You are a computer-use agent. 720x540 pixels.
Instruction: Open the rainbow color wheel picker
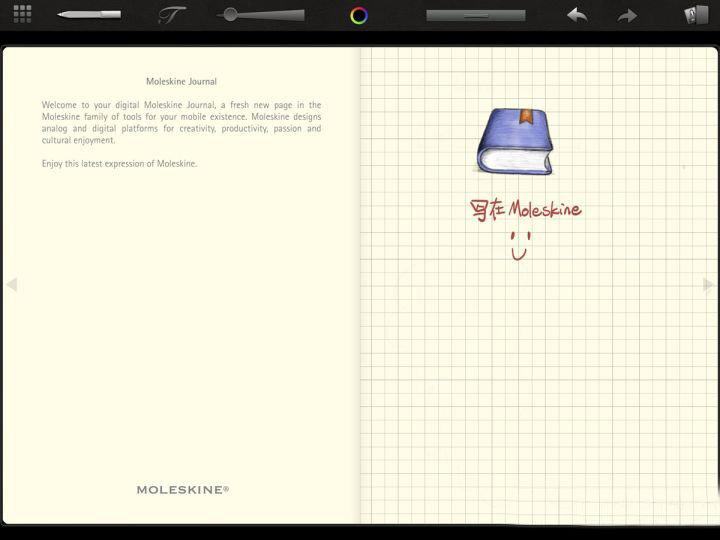point(359,16)
